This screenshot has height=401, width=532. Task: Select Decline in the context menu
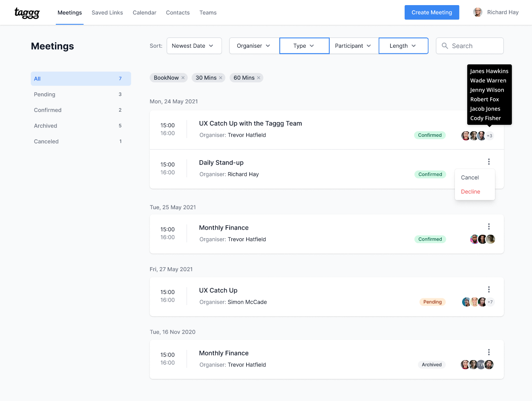471,192
